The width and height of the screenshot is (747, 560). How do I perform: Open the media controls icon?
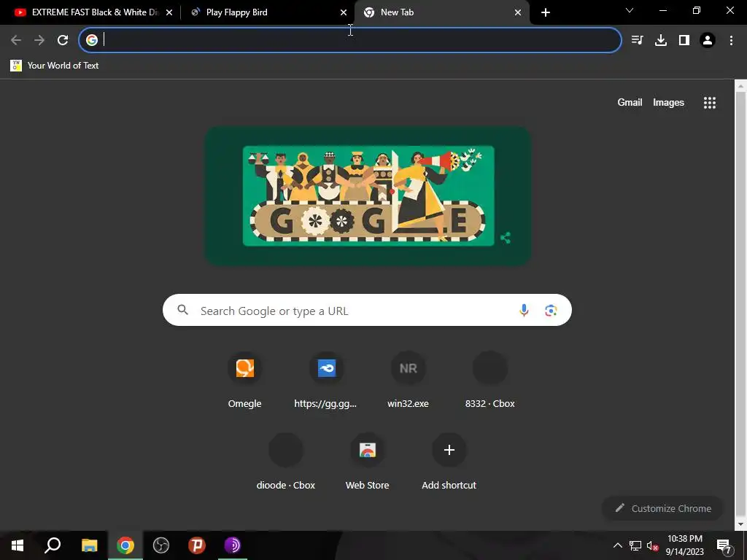[x=637, y=40]
